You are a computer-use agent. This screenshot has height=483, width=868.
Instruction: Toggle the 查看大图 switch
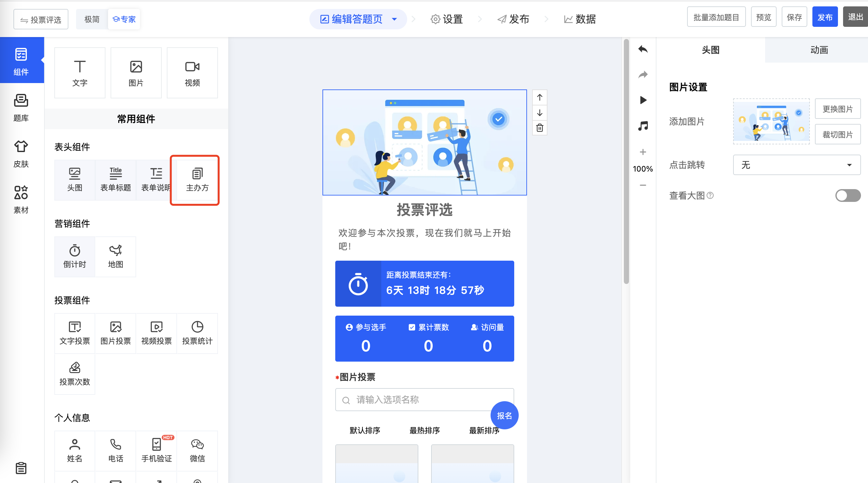click(x=848, y=195)
